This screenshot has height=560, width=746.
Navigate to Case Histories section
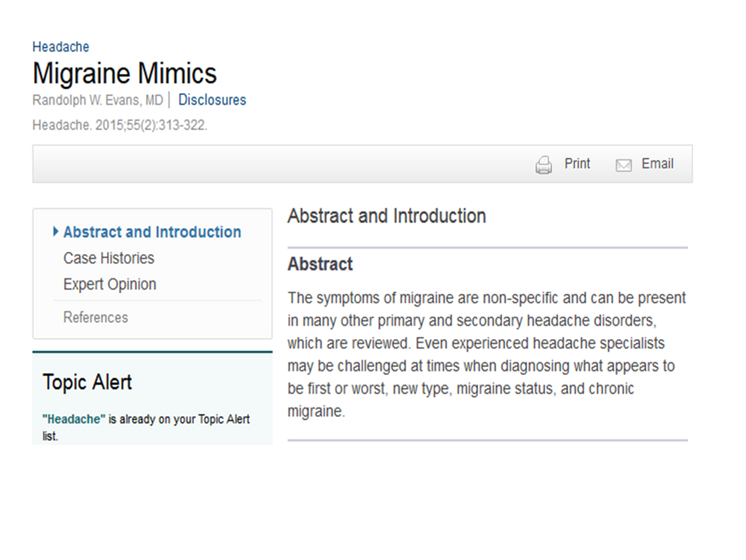(x=109, y=258)
